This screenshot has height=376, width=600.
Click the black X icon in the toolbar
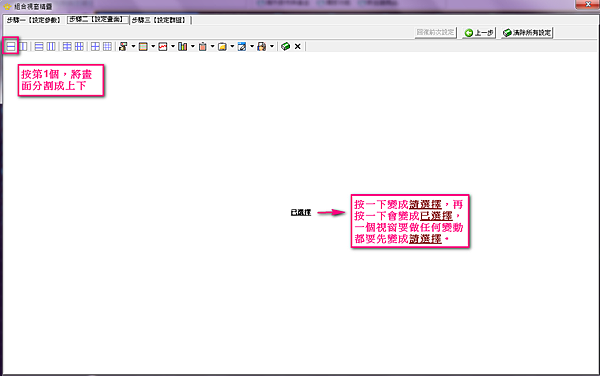298,47
